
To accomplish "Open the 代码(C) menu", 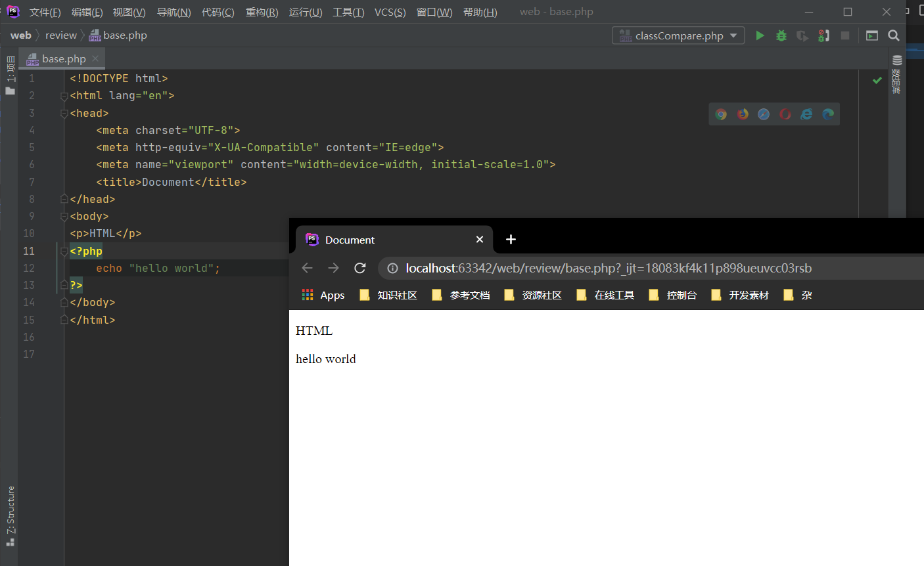I will pyautogui.click(x=218, y=12).
